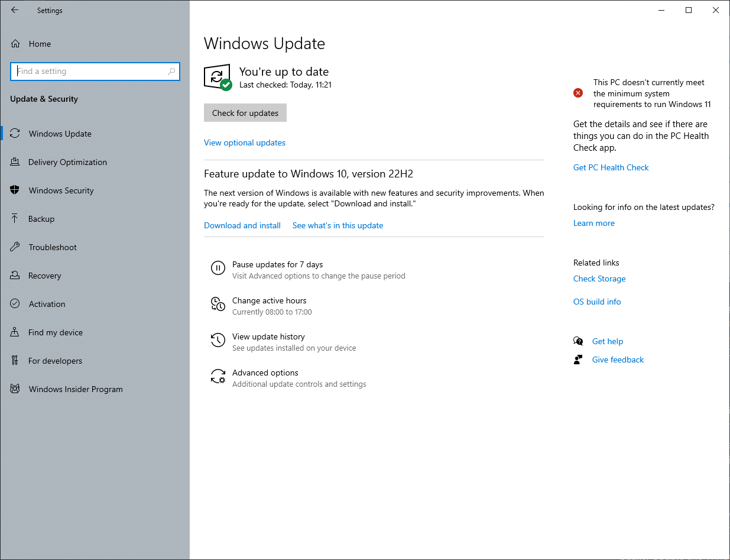Click the Recovery icon in sidebar
730x560 pixels.
(15, 276)
